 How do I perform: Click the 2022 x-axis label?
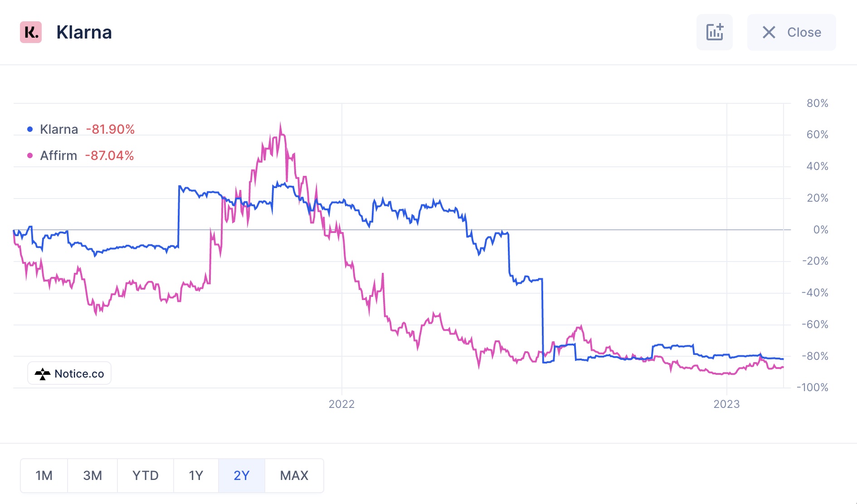pos(341,404)
